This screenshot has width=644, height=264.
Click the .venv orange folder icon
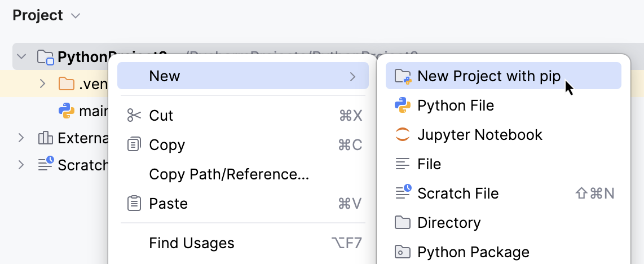click(x=66, y=83)
